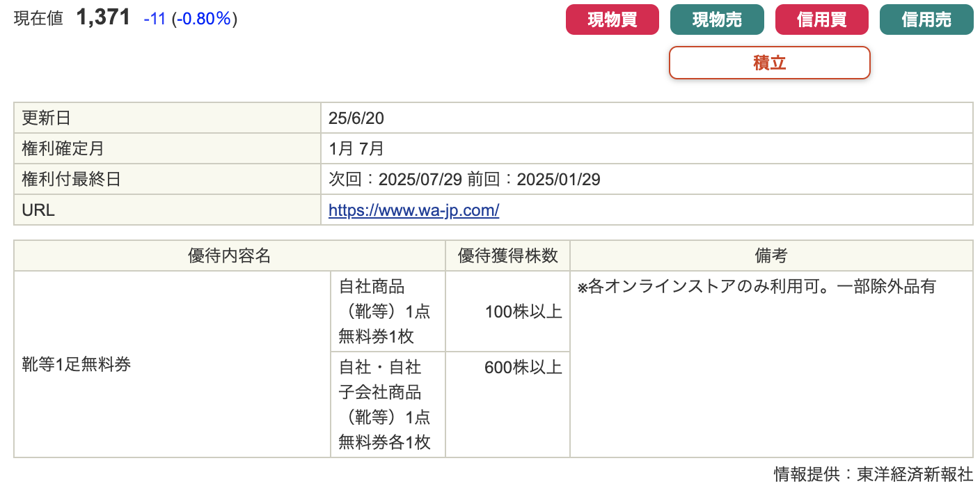
Task: Click the 1月 7月 value cell
Action: [x=647, y=149]
